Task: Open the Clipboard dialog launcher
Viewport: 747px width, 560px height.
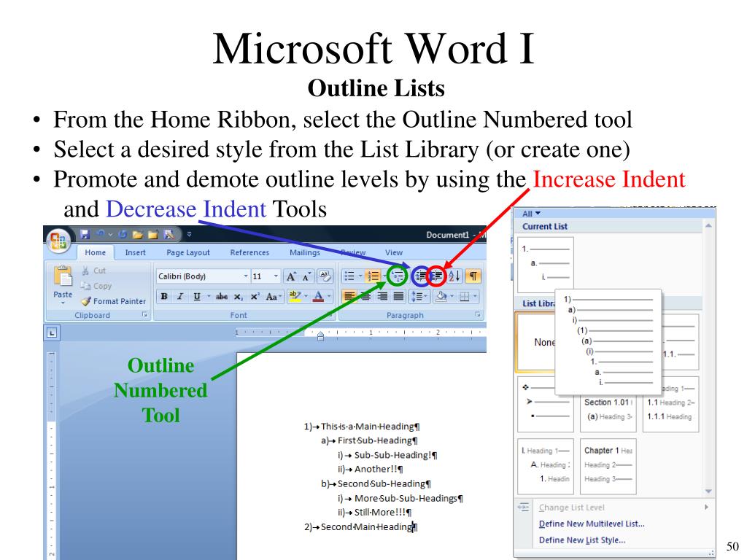Action: [x=145, y=315]
